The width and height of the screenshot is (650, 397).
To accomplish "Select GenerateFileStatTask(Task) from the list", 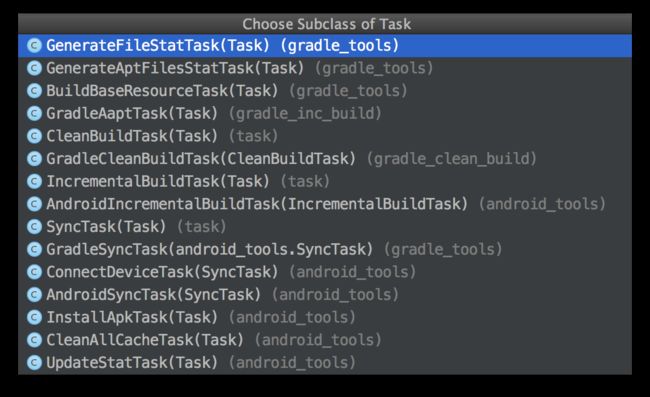I will coord(325,46).
